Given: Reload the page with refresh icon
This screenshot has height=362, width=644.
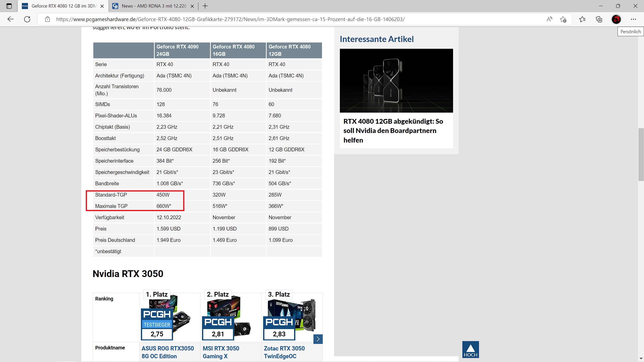Looking at the screenshot, I should 27,19.
